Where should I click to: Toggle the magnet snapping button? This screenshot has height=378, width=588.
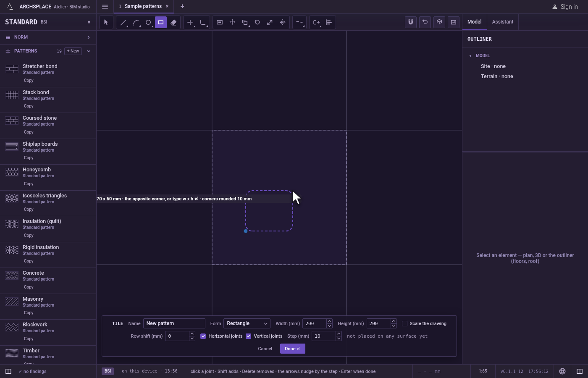point(411,22)
